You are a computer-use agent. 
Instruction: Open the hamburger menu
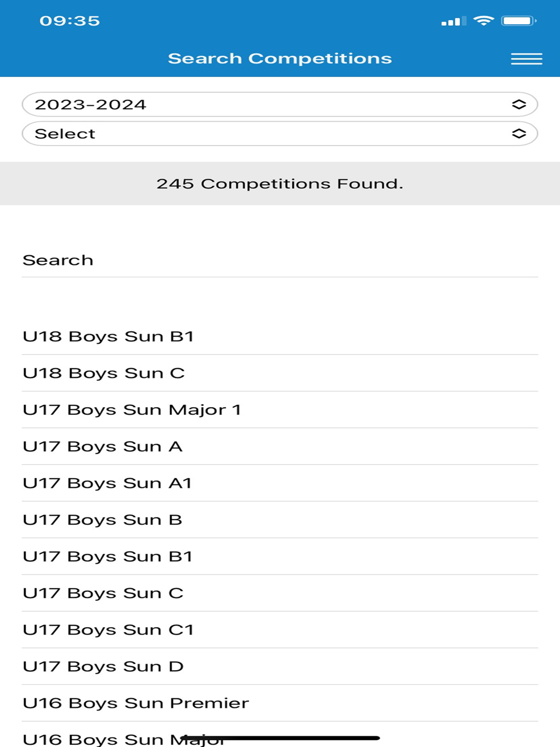tap(526, 59)
